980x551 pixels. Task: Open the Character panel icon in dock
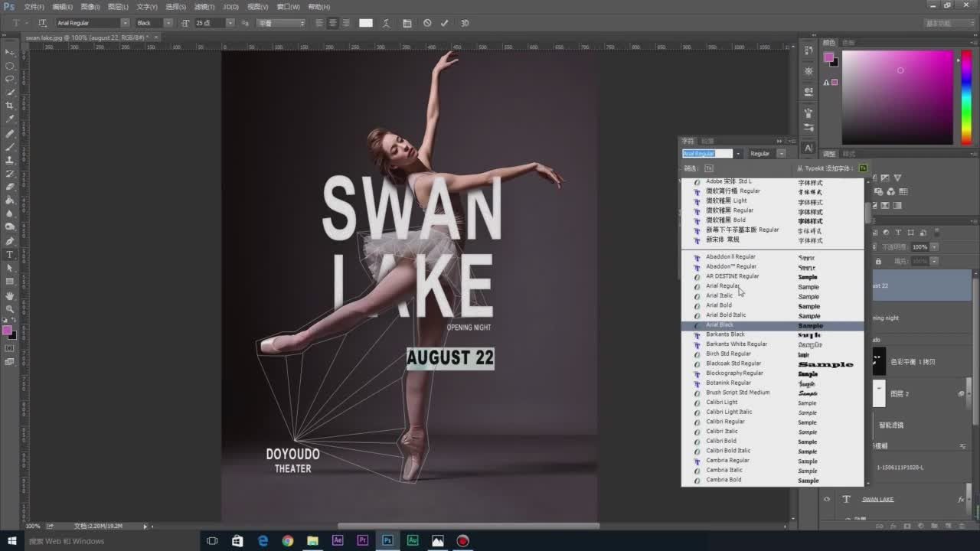pyautogui.click(x=808, y=148)
